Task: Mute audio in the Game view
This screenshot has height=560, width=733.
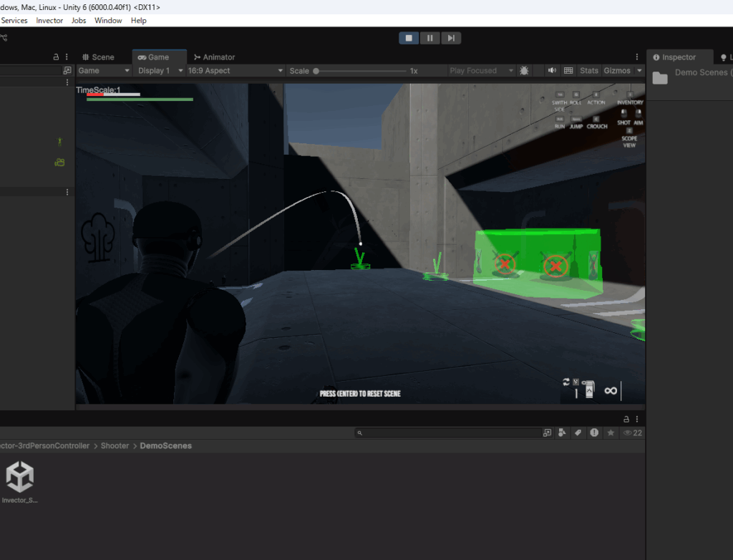Action: 552,71
